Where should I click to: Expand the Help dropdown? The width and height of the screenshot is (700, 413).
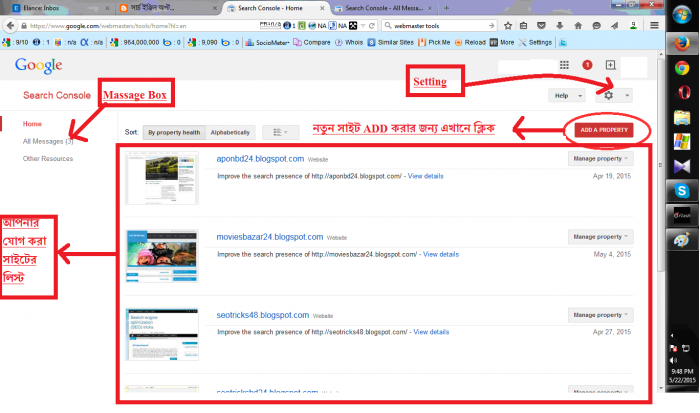[567, 96]
